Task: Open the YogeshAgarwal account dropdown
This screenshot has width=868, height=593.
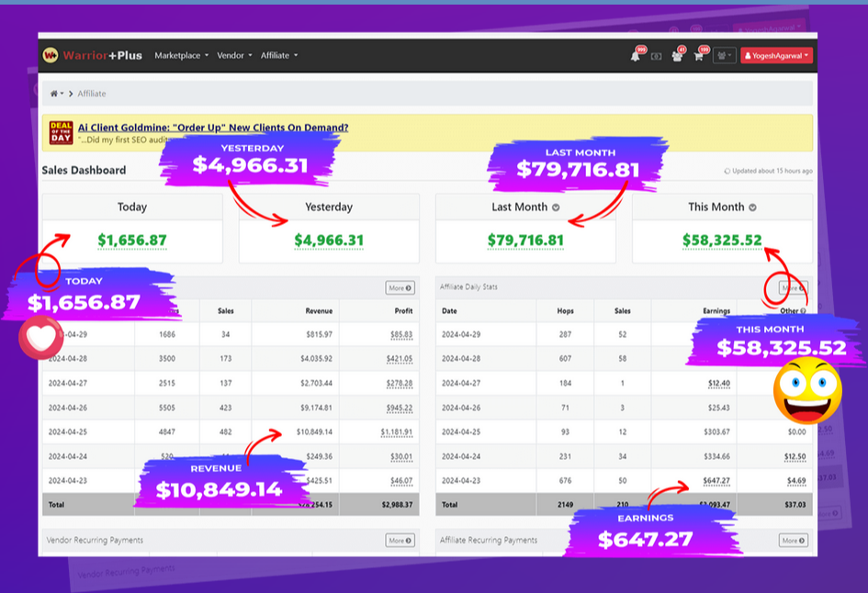Action: tap(776, 56)
